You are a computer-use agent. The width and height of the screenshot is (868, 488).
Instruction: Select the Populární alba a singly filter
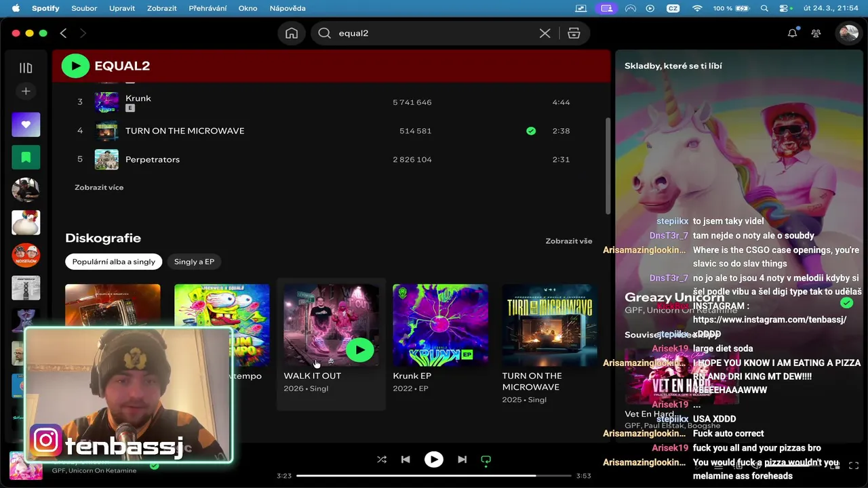(x=114, y=262)
